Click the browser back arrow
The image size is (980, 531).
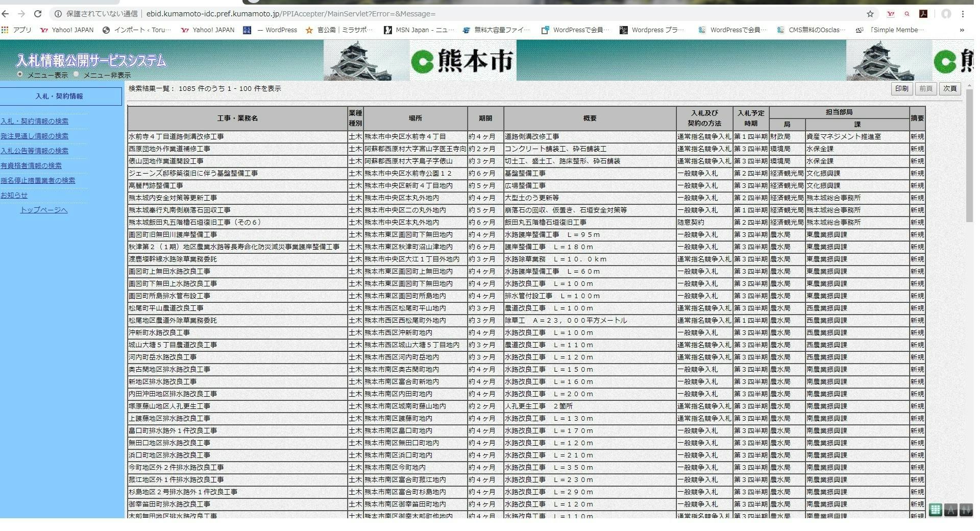point(5,14)
